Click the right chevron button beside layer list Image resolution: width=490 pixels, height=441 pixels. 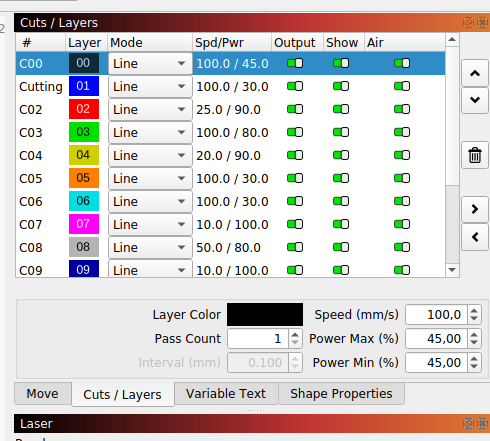(475, 209)
